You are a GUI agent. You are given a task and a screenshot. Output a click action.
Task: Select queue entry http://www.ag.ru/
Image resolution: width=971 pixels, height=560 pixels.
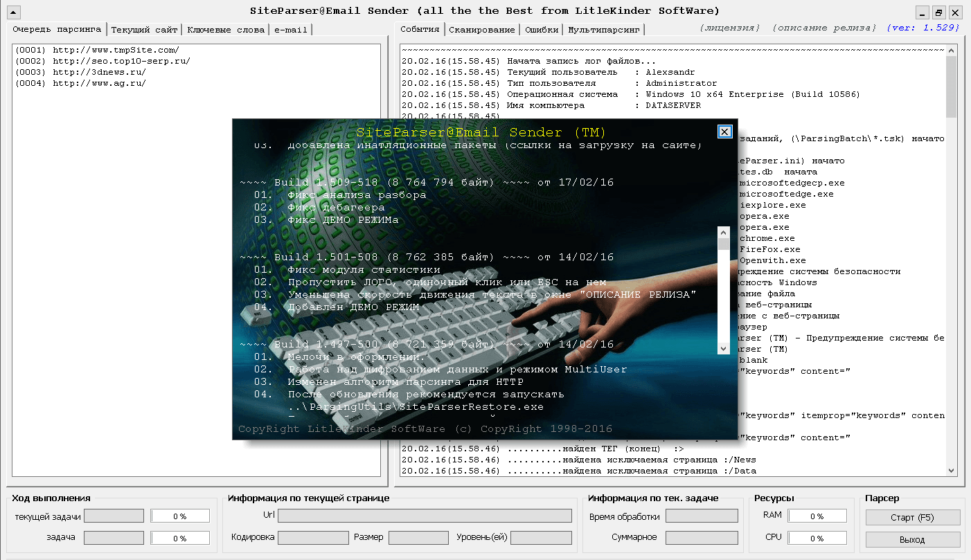[80, 83]
